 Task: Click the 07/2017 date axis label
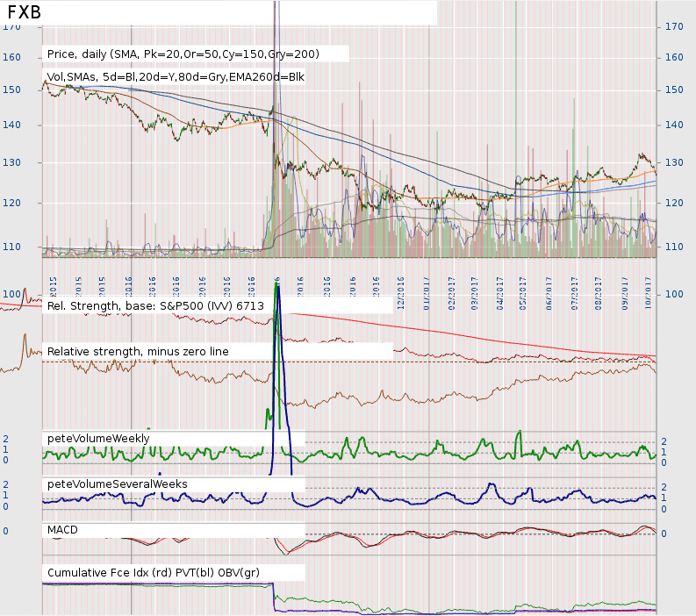(574, 293)
